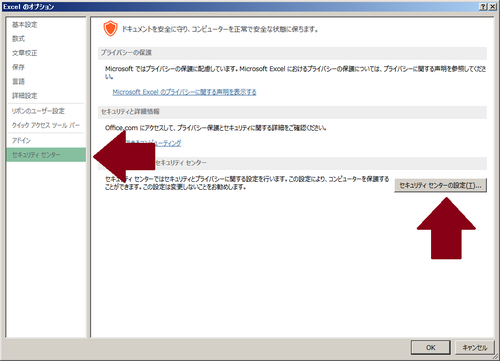
Task: Click the help question mark button
Action: [x=483, y=7]
